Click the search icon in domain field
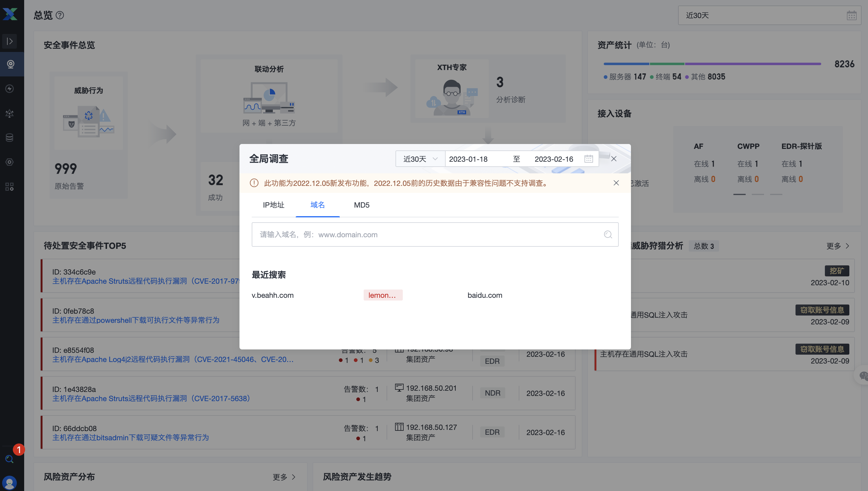The height and width of the screenshot is (491, 868). 607,234
